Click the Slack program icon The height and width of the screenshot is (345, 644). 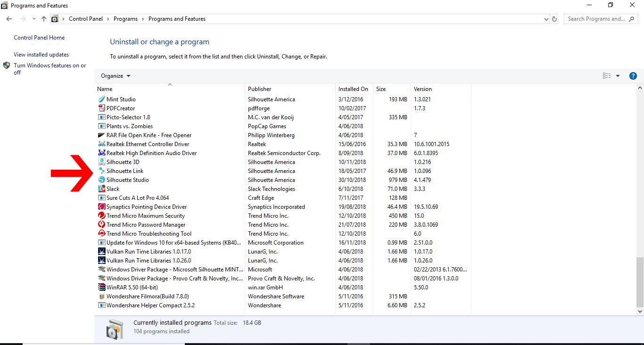click(101, 189)
